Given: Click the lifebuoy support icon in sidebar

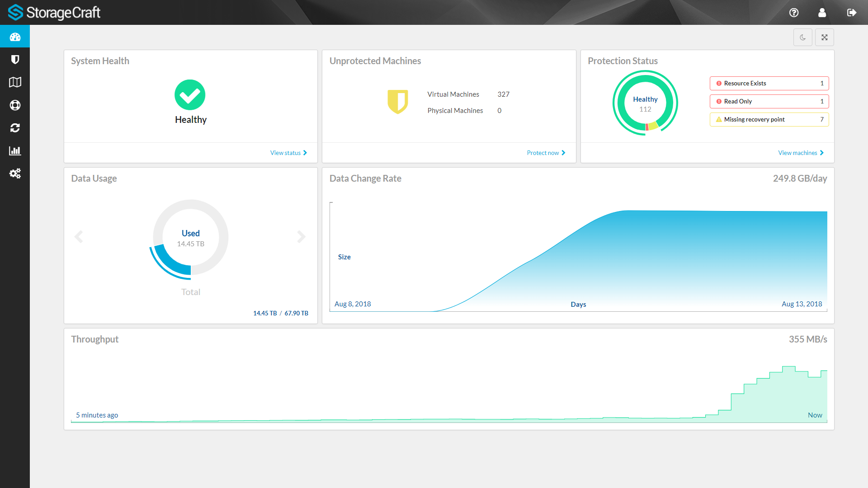Looking at the screenshot, I should pyautogui.click(x=15, y=105).
